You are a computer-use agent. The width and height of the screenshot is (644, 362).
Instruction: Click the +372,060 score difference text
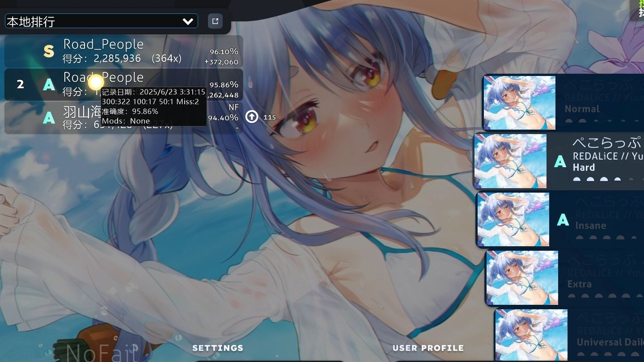click(221, 62)
